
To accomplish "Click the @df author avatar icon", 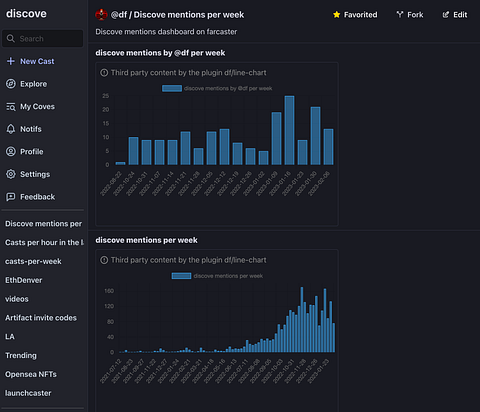I will (101, 15).
